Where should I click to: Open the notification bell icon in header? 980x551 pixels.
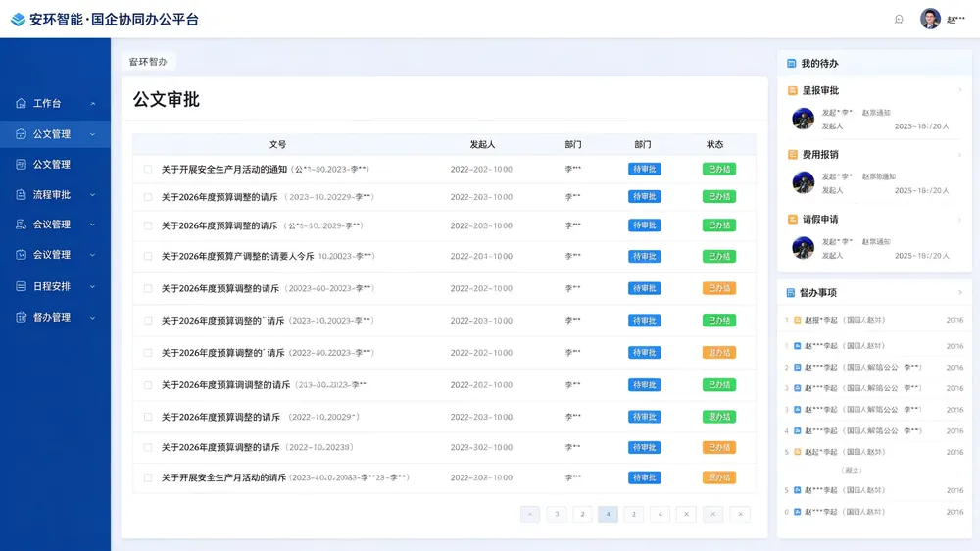point(899,20)
